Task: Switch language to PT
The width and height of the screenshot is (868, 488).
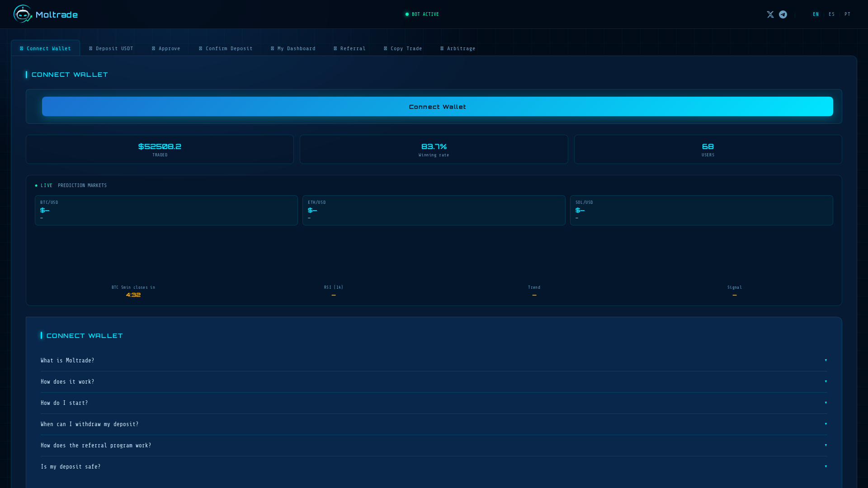Action: click(848, 14)
